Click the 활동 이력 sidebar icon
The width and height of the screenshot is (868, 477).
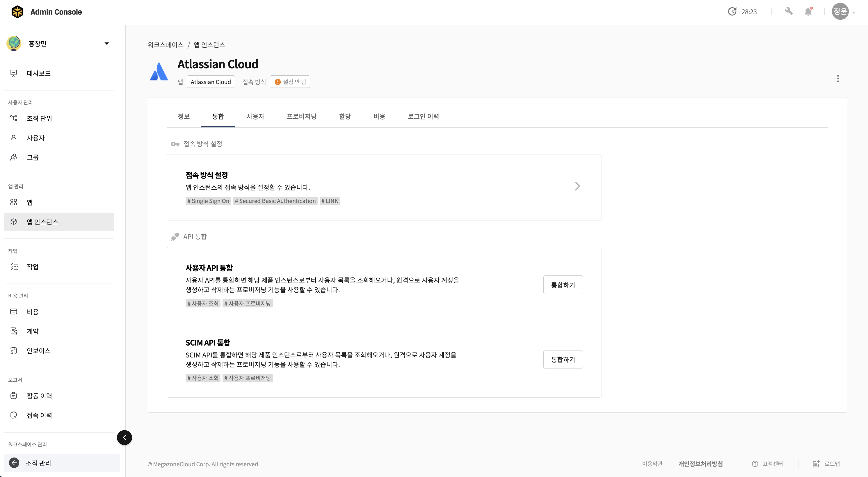13,396
